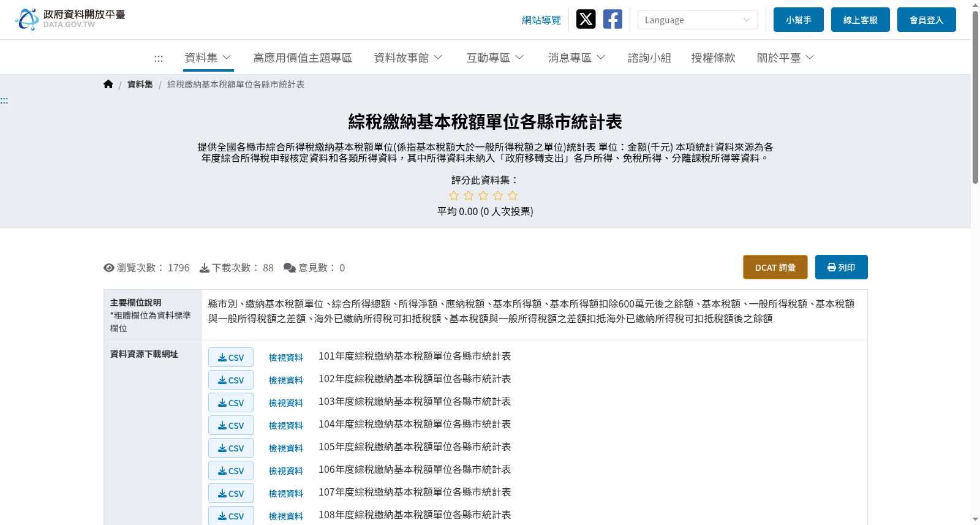
Task: Expand the 消息專區 menu
Action: pyautogui.click(x=577, y=58)
